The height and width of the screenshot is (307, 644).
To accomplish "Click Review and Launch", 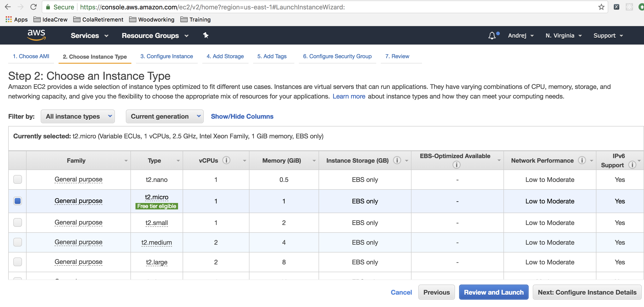I will point(493,292).
